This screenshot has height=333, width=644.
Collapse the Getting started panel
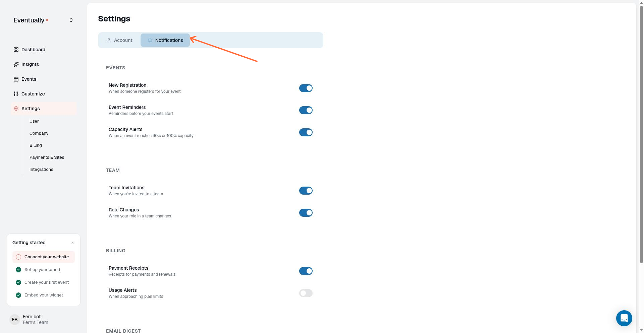tap(73, 243)
